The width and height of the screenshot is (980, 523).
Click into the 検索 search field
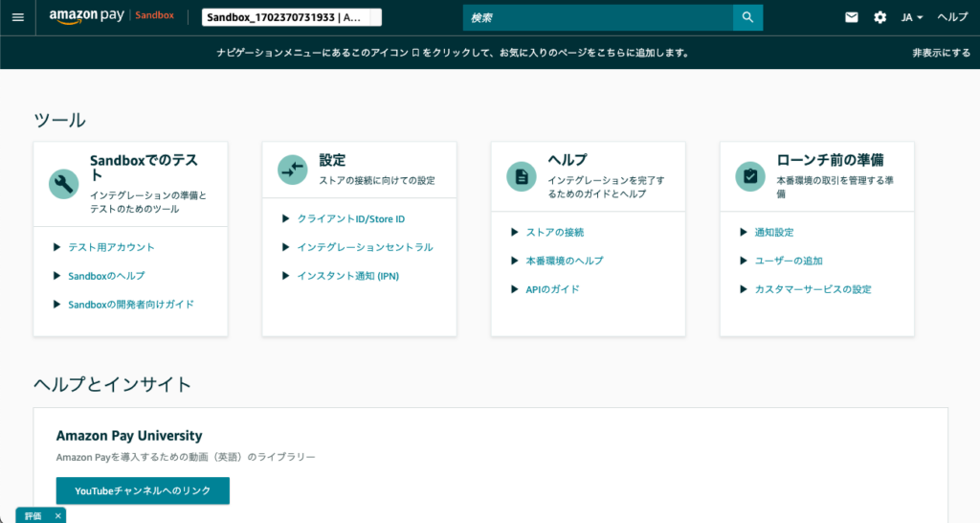[597, 17]
